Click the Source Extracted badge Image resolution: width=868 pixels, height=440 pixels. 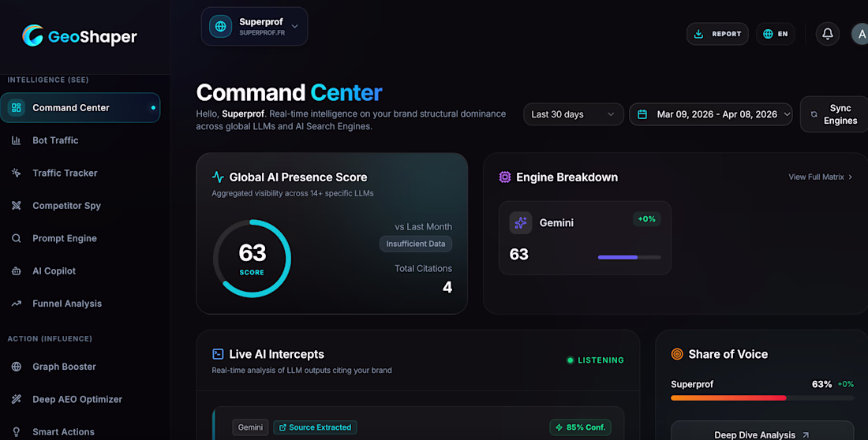point(315,427)
